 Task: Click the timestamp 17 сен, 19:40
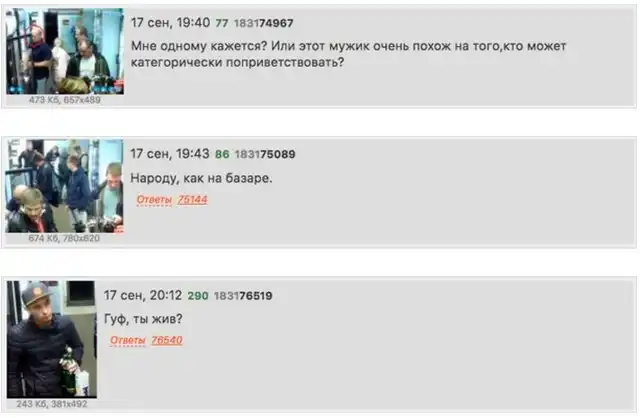(170, 22)
